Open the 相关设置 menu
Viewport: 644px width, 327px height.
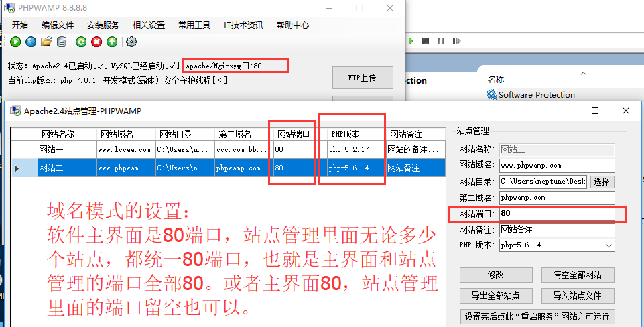[x=149, y=25]
